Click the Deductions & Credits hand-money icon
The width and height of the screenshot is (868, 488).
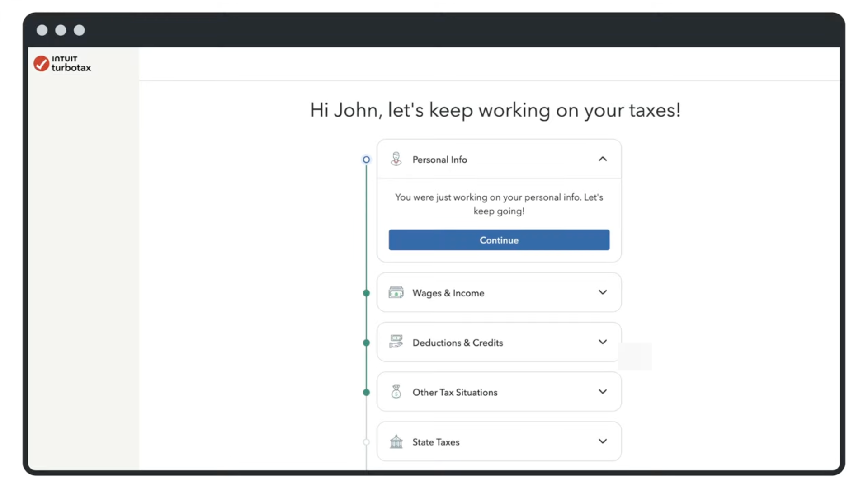(x=396, y=342)
